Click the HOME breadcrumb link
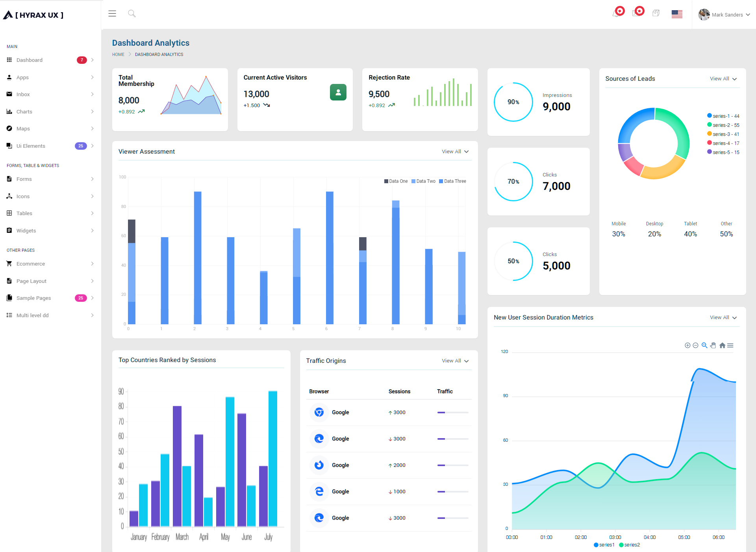This screenshot has height=552, width=756. tap(118, 54)
